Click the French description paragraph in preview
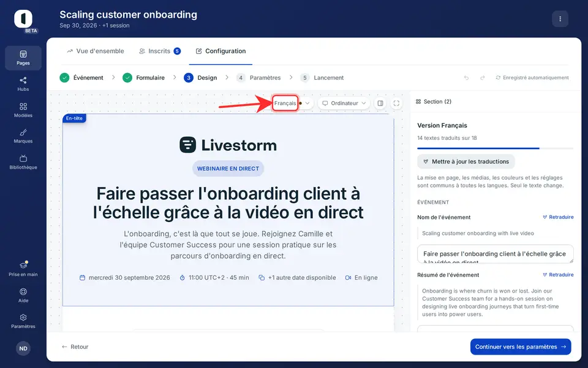Viewport: 588px width, 368px height. 228,245
